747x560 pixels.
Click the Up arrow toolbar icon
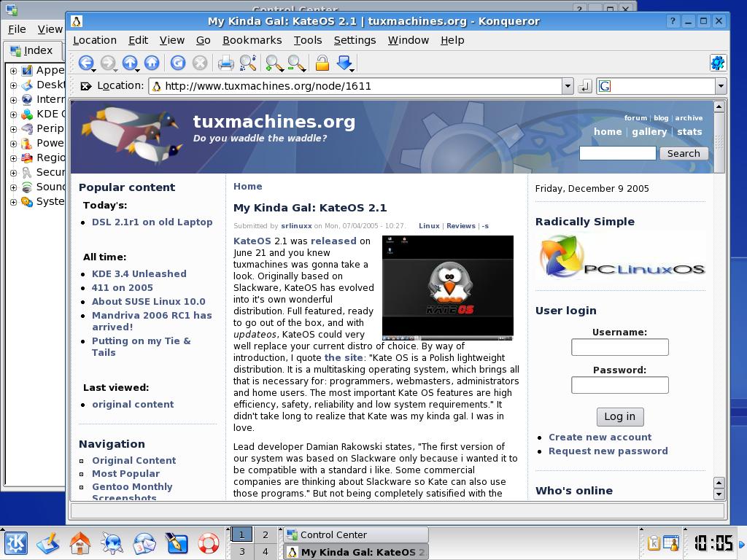click(130, 63)
